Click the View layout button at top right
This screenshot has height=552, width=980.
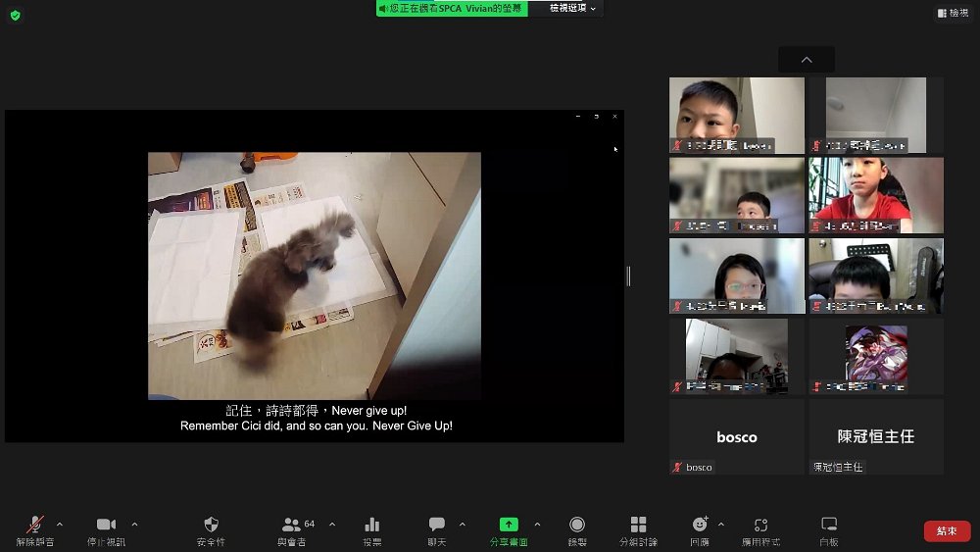coord(952,13)
